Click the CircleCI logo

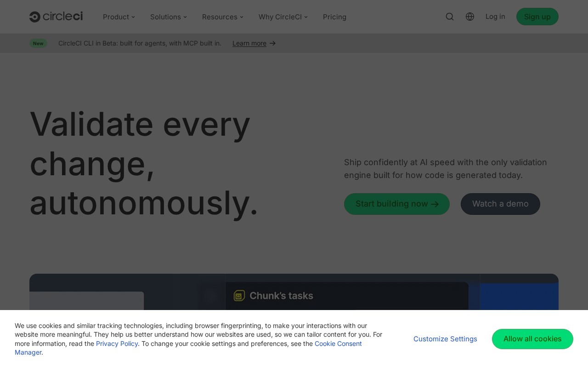tap(56, 17)
